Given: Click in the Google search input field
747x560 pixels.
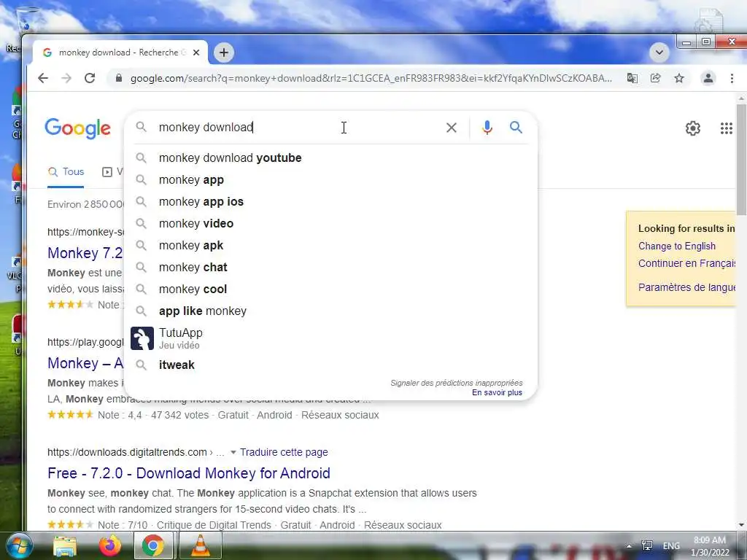Looking at the screenshot, I should (x=295, y=128).
